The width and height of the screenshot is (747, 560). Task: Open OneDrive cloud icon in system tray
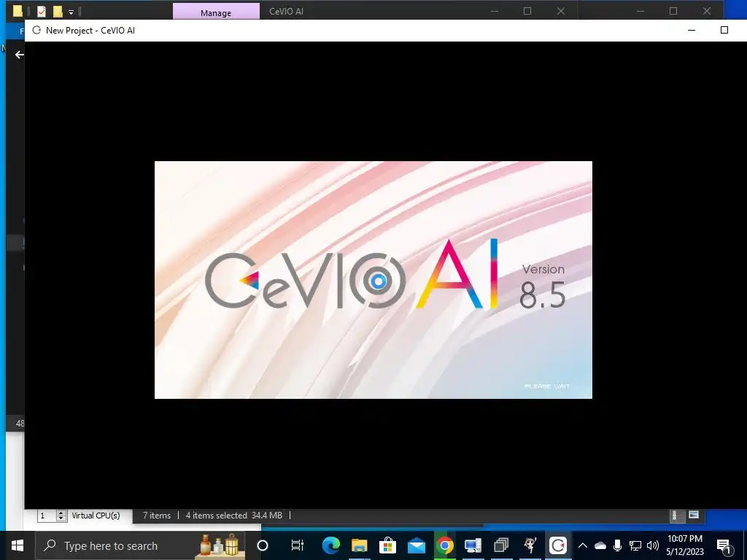click(x=600, y=545)
